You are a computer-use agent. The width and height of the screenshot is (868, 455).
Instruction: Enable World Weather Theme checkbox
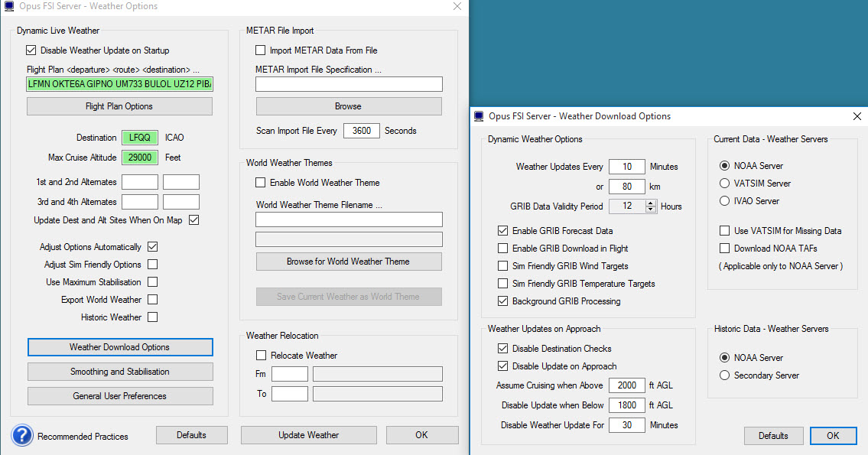260,183
